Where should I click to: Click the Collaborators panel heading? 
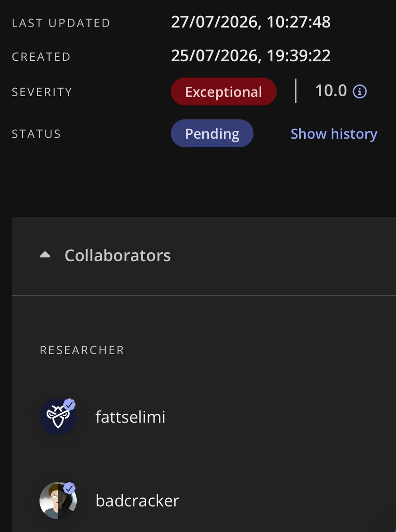pyautogui.click(x=118, y=255)
